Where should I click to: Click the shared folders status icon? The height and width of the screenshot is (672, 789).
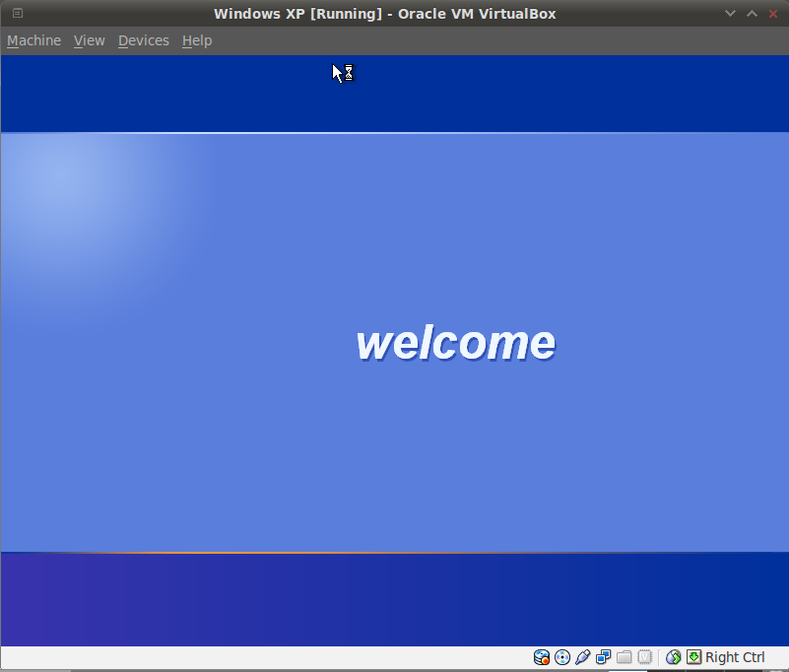[624, 657]
